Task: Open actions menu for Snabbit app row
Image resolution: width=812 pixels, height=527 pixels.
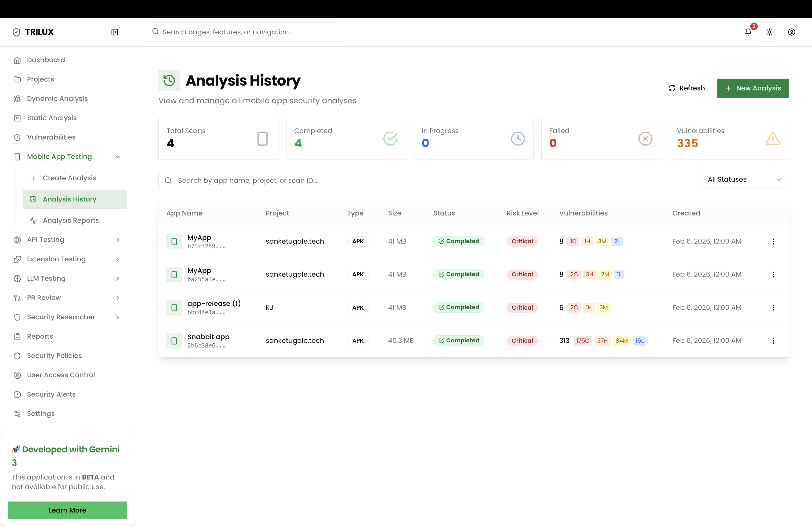Action: click(x=773, y=341)
